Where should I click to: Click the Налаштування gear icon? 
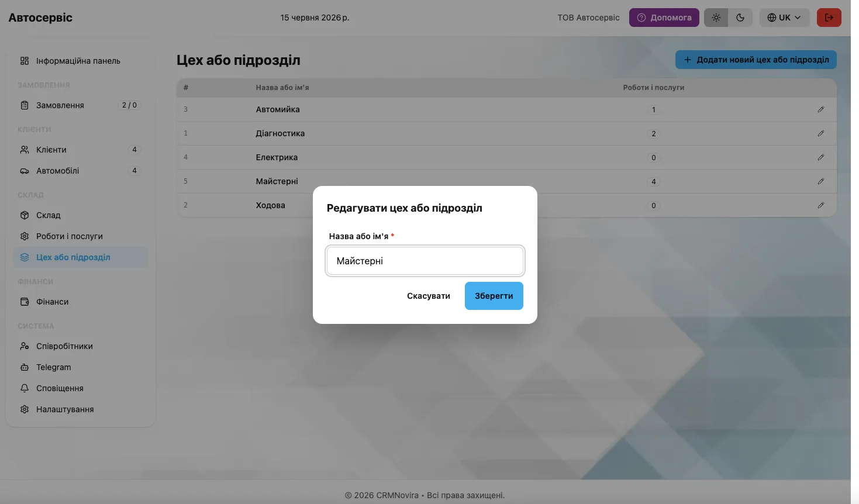25,409
